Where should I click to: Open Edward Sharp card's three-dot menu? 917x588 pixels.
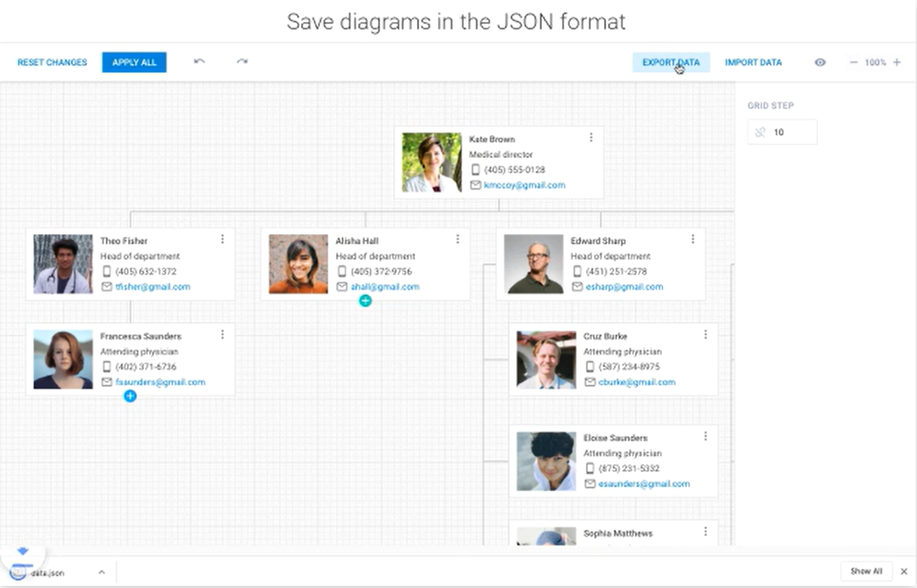coord(693,239)
